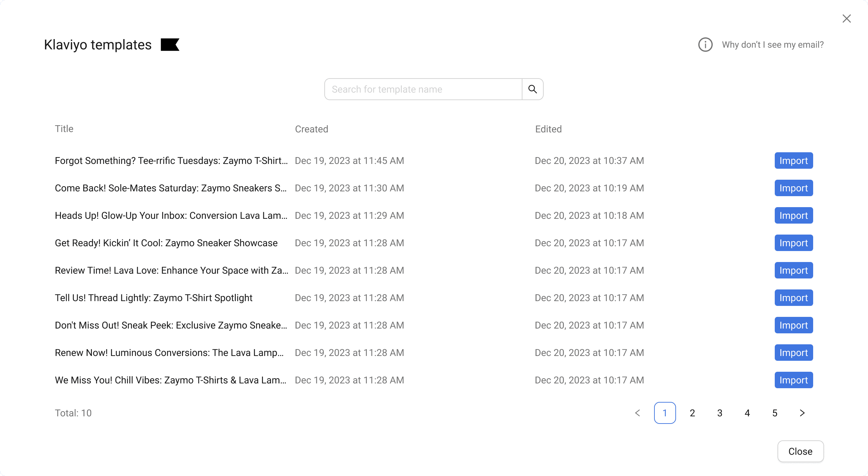Import the Come Back Sole-Mates Saturday template
Screen dimensions: 868x476
click(793, 188)
